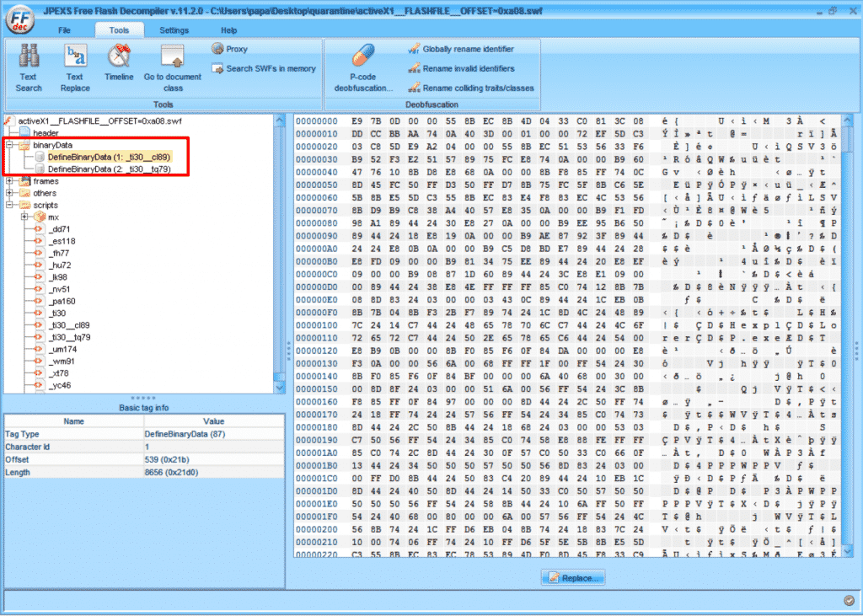Run P-code deobfuscation

pos(363,67)
